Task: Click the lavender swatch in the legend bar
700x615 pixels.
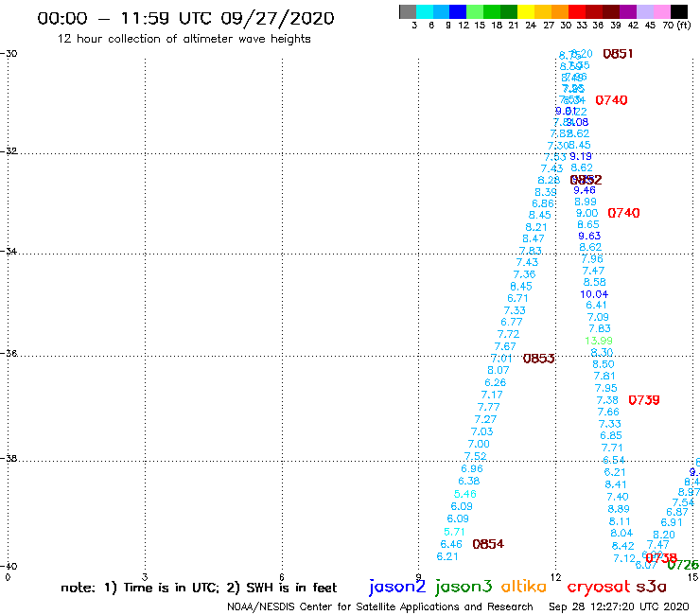Action: pos(645,11)
